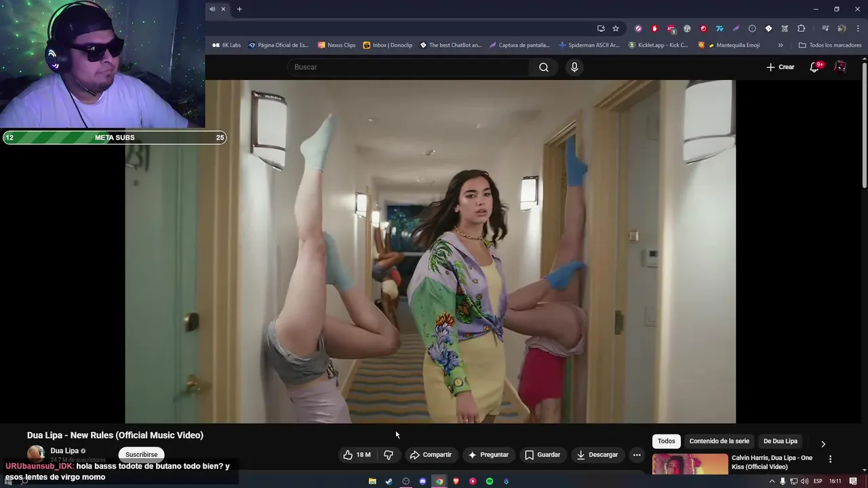Click the 7TV extension icon

(x=719, y=28)
